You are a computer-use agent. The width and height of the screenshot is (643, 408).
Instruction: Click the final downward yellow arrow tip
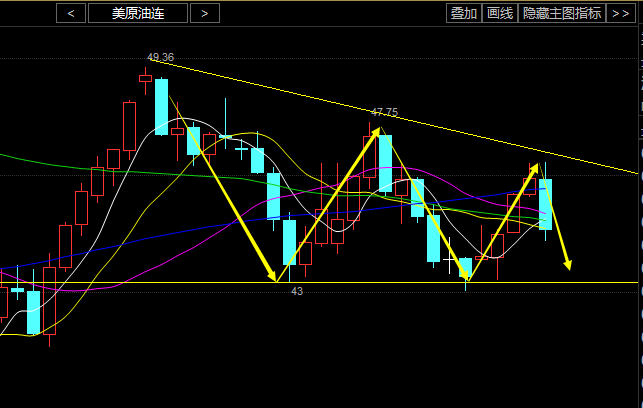click(x=568, y=266)
